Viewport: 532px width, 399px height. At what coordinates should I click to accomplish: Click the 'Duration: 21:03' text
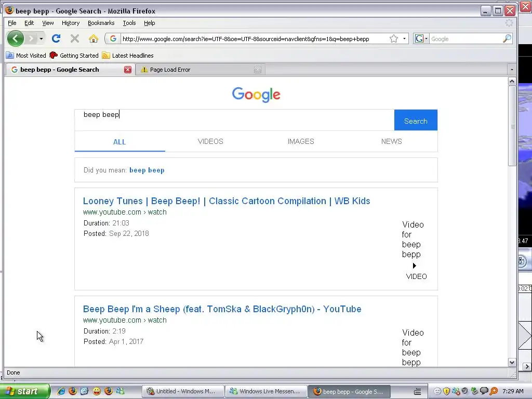pyautogui.click(x=107, y=223)
